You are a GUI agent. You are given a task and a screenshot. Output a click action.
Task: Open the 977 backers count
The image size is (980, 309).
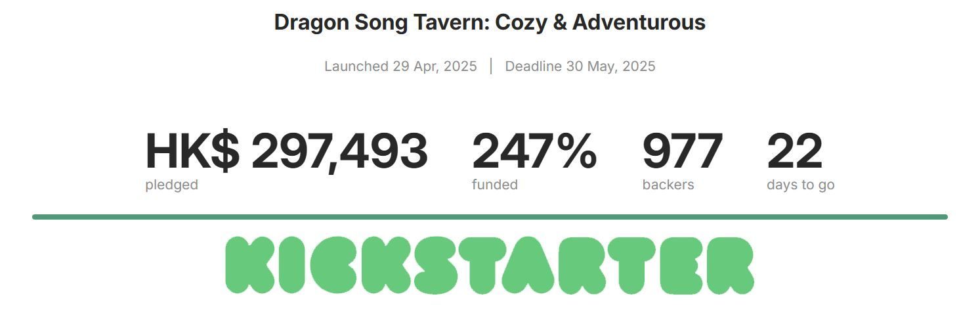pos(683,151)
